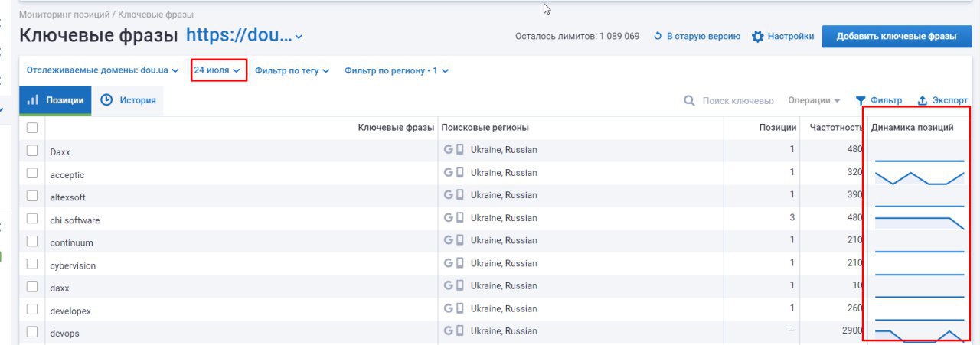Screen dimensions: 980x345
Task: Toggle the select-all header checkbox
Action: pos(32,128)
